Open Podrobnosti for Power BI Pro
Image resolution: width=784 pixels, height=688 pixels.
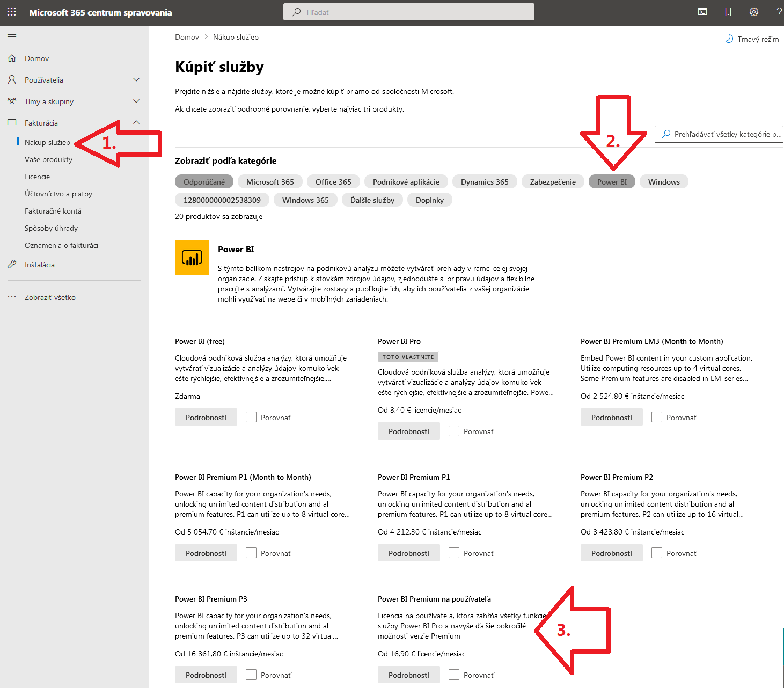(x=409, y=431)
